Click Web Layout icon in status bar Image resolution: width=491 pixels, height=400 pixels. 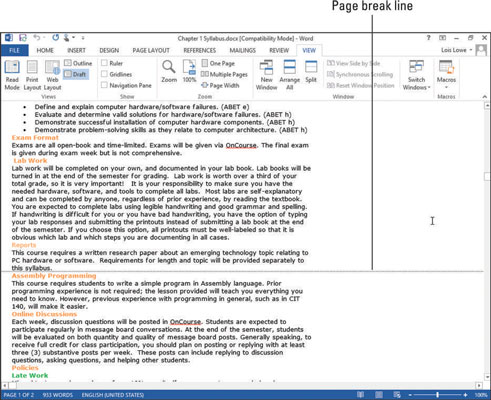click(x=398, y=395)
